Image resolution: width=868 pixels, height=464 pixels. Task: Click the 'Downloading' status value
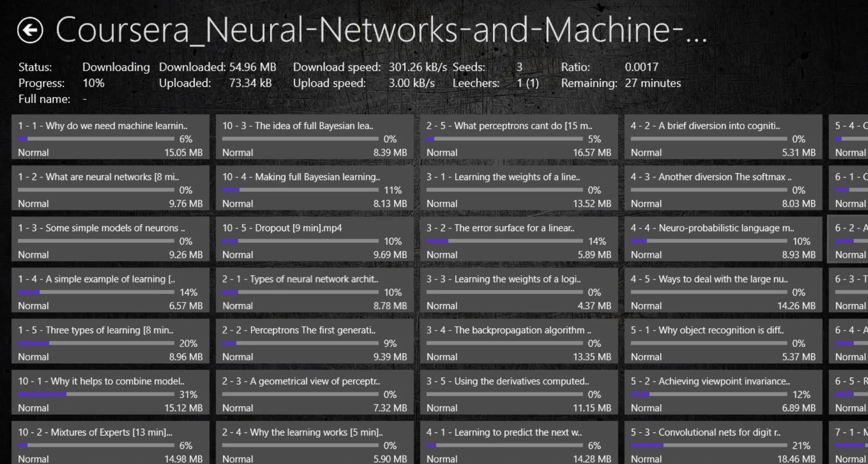(x=116, y=67)
